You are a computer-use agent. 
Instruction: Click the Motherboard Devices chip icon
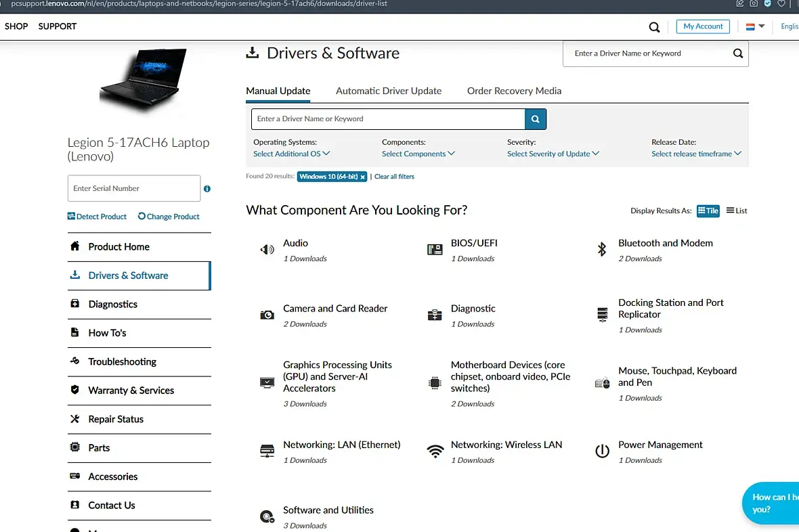(435, 382)
